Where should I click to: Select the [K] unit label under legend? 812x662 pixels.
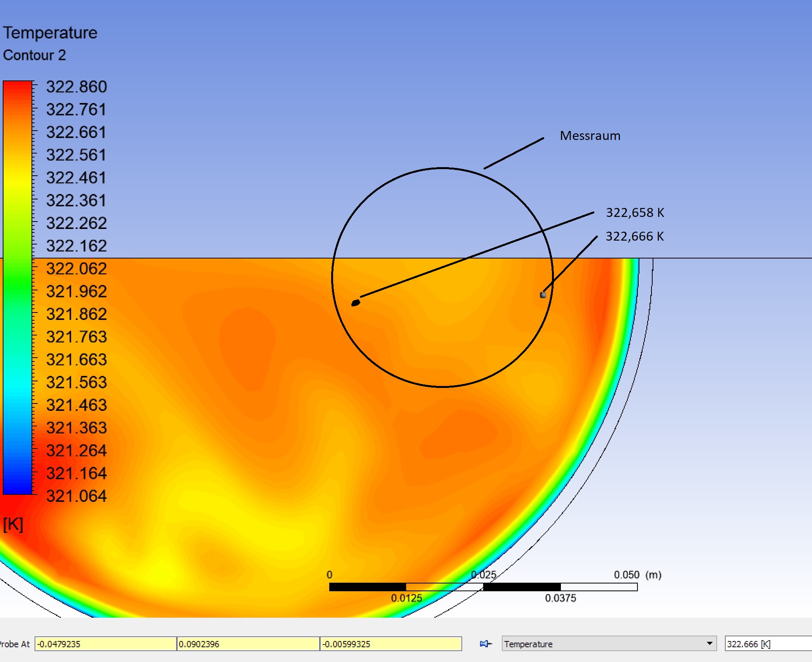pos(13,524)
